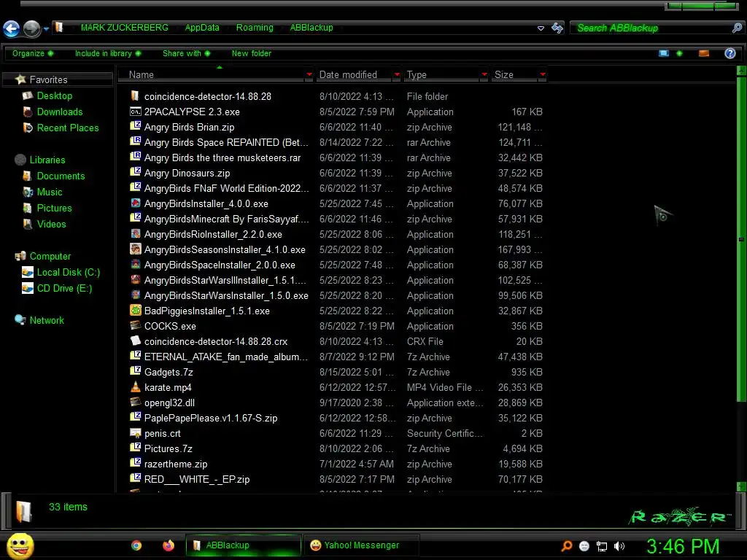Open the Music library

[x=50, y=192]
